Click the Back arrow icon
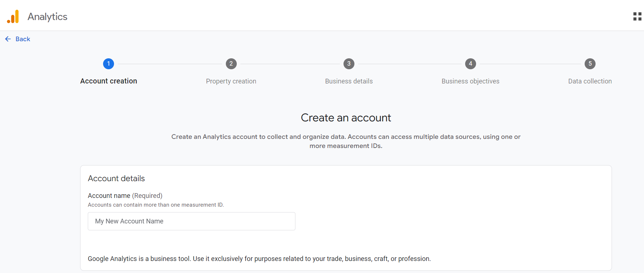Image resolution: width=644 pixels, height=273 pixels. pyautogui.click(x=8, y=39)
